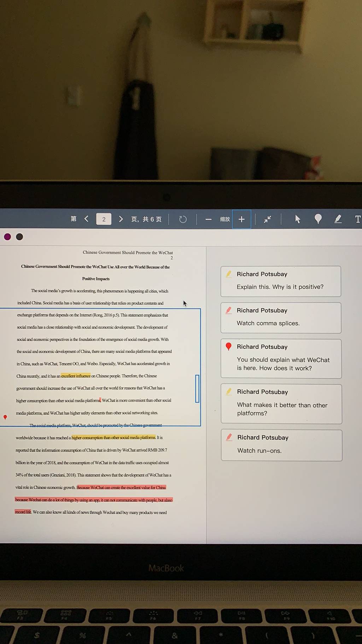Open comment 'Watch run-ons.'

[x=282, y=445]
